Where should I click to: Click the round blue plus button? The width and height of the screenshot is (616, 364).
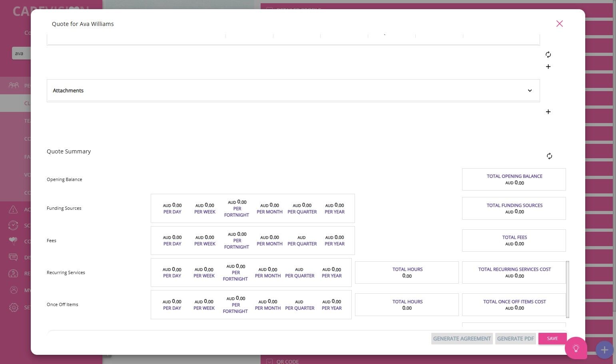click(x=604, y=350)
